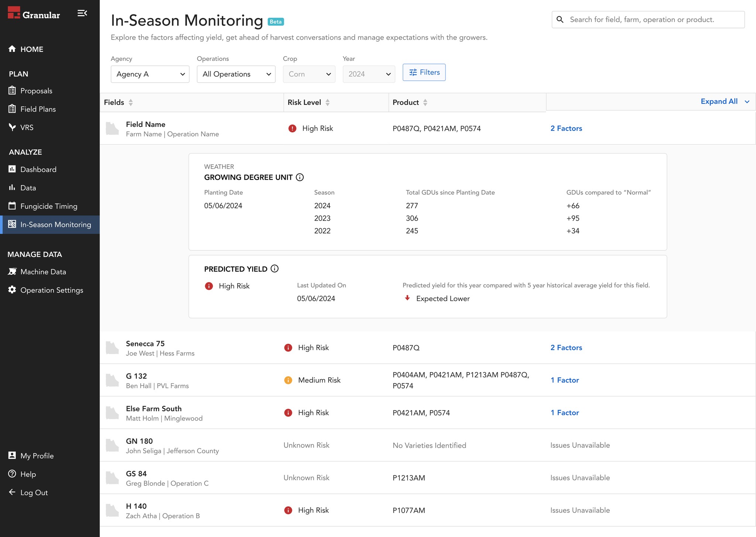Click the My Profile person icon
The image size is (756, 537).
[x=12, y=455]
